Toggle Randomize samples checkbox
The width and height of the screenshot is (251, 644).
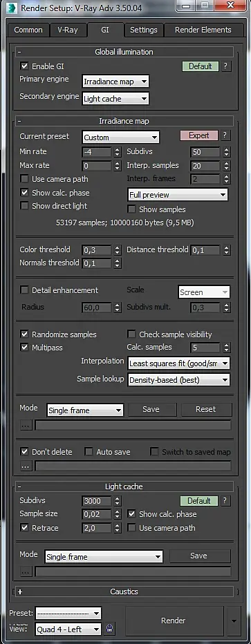click(25, 334)
